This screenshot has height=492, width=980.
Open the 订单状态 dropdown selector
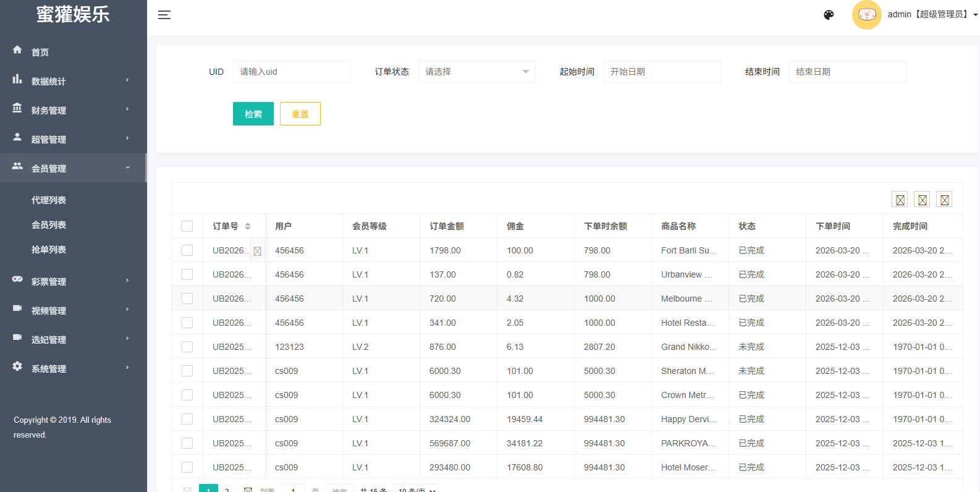[x=476, y=72]
